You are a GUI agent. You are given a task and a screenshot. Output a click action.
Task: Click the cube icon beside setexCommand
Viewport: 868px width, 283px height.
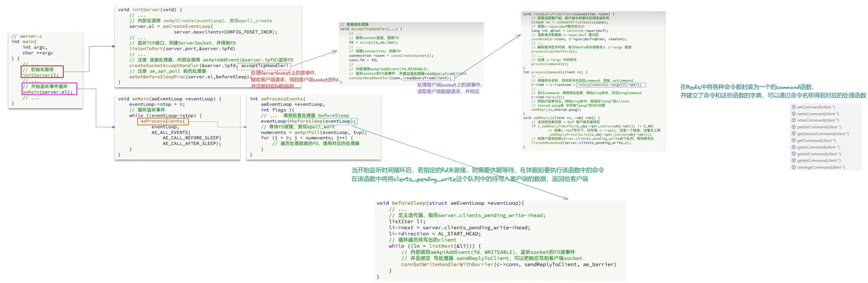click(x=794, y=120)
